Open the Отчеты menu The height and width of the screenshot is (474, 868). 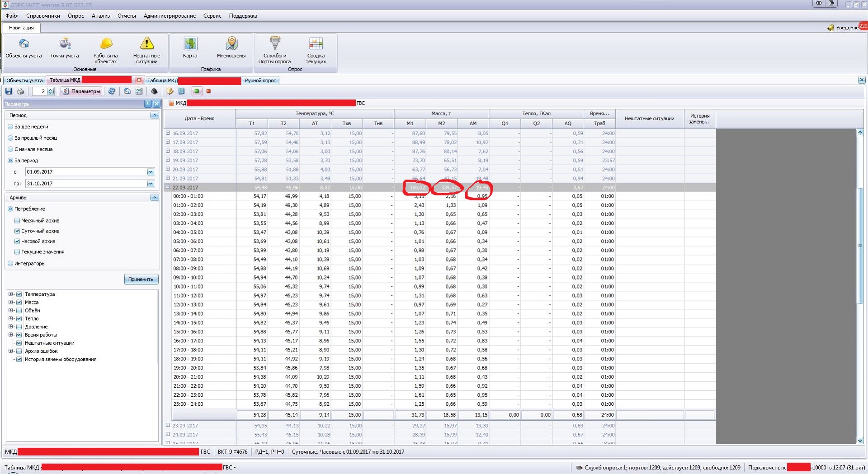click(127, 16)
